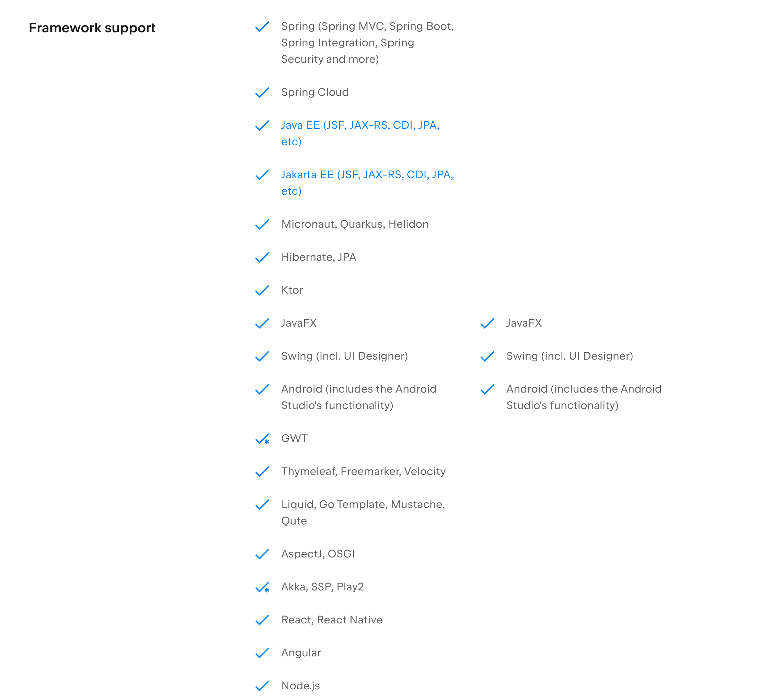
Task: Click the checkmark icon next to Ktor
Action: (262, 291)
